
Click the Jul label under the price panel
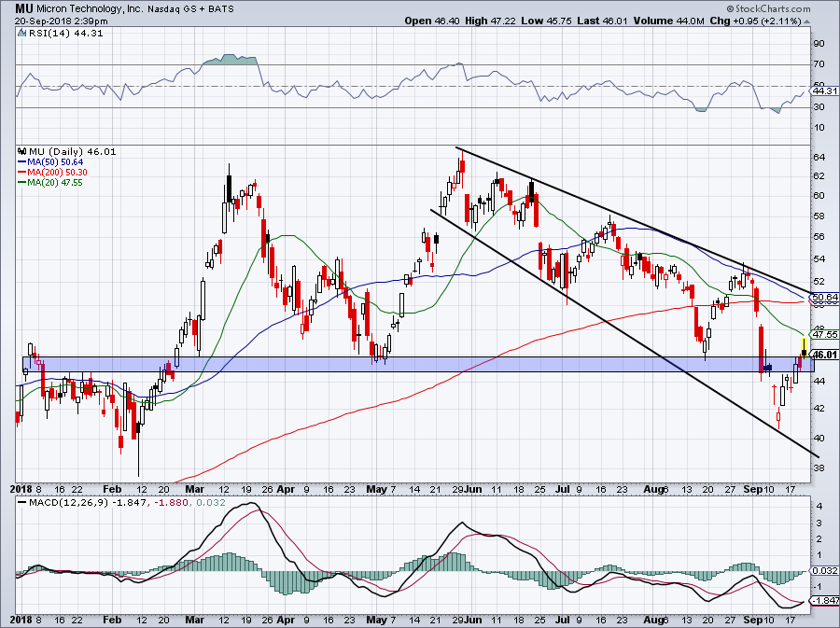point(564,489)
